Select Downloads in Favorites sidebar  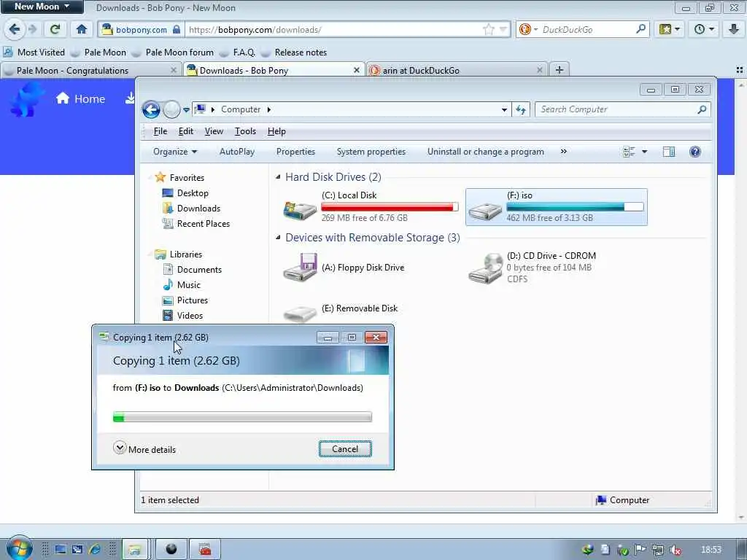point(192,209)
